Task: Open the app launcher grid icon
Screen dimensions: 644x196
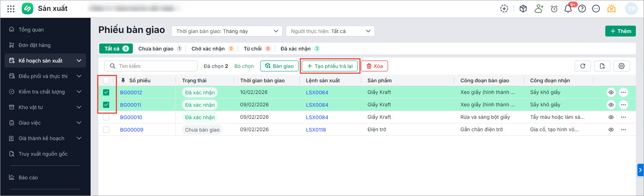Action: 11,9
